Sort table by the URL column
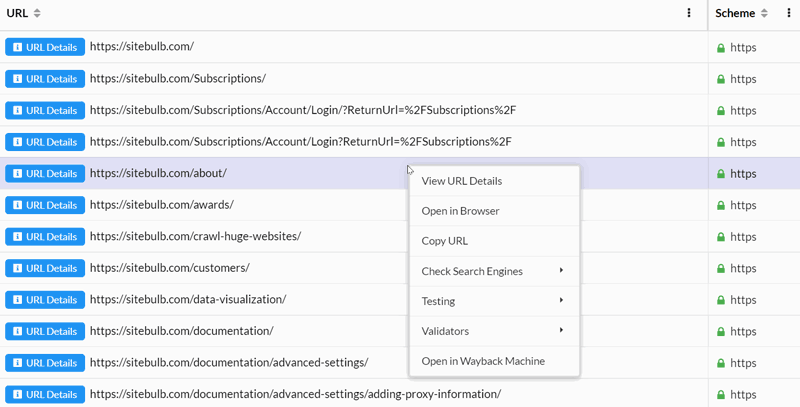 click(x=37, y=14)
